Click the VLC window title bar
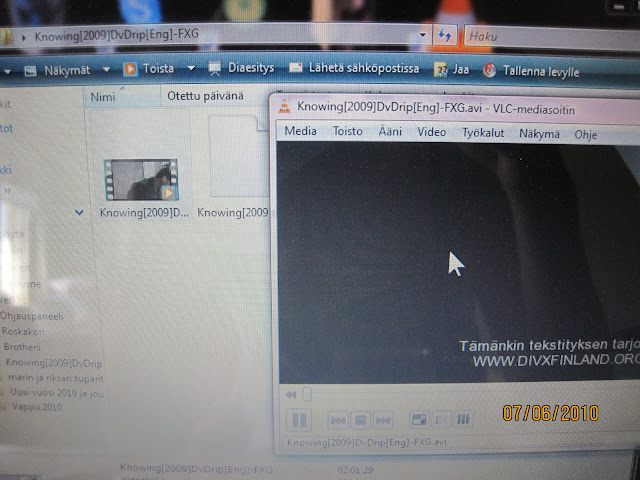This screenshot has width=640, height=480. pyautogui.click(x=454, y=107)
